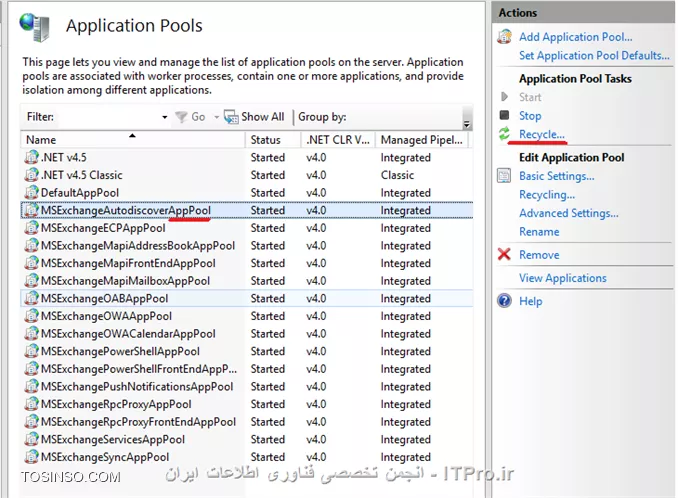
Task: Click the MSExchangeECPAppPool row icon
Action: pyautogui.click(x=31, y=228)
